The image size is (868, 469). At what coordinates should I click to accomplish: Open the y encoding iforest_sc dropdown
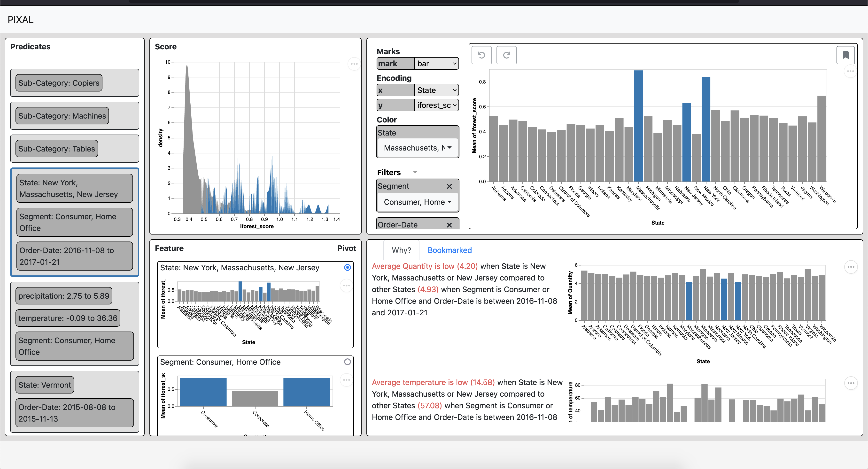[436, 105]
